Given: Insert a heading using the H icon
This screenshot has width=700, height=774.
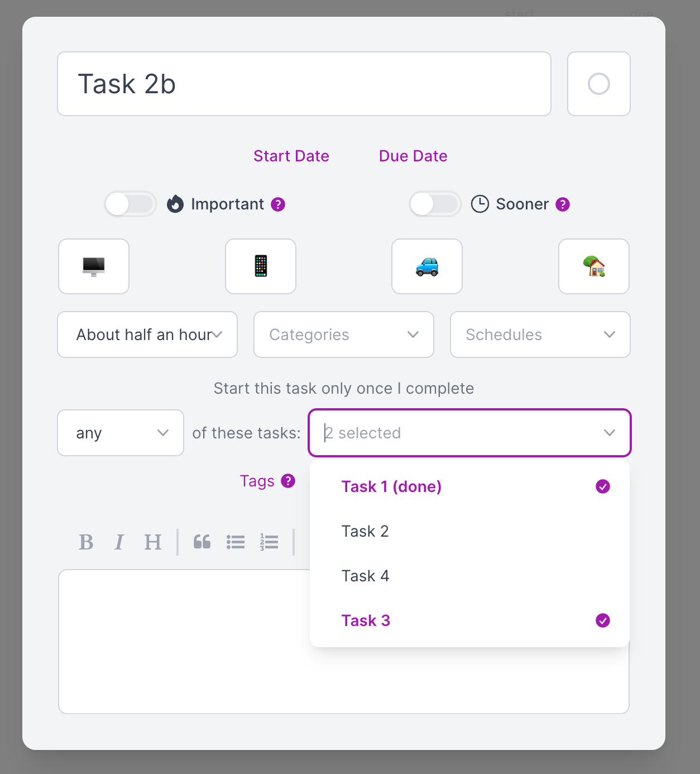Looking at the screenshot, I should pyautogui.click(x=152, y=542).
